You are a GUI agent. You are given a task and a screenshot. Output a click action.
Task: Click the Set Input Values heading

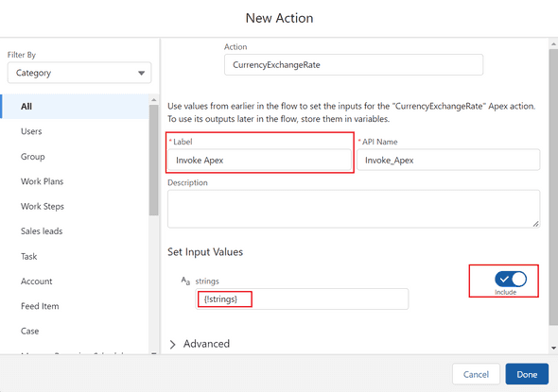[205, 252]
